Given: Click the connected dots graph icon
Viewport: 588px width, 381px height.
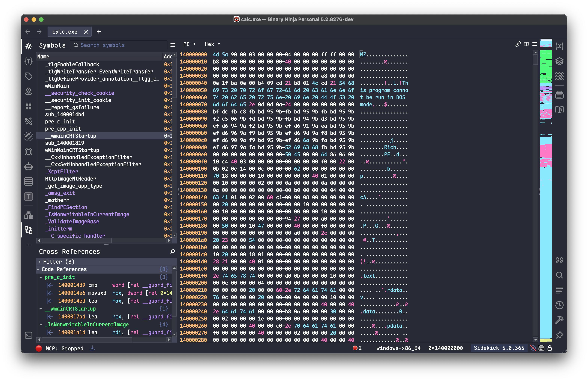Looking at the screenshot, I should 559,76.
